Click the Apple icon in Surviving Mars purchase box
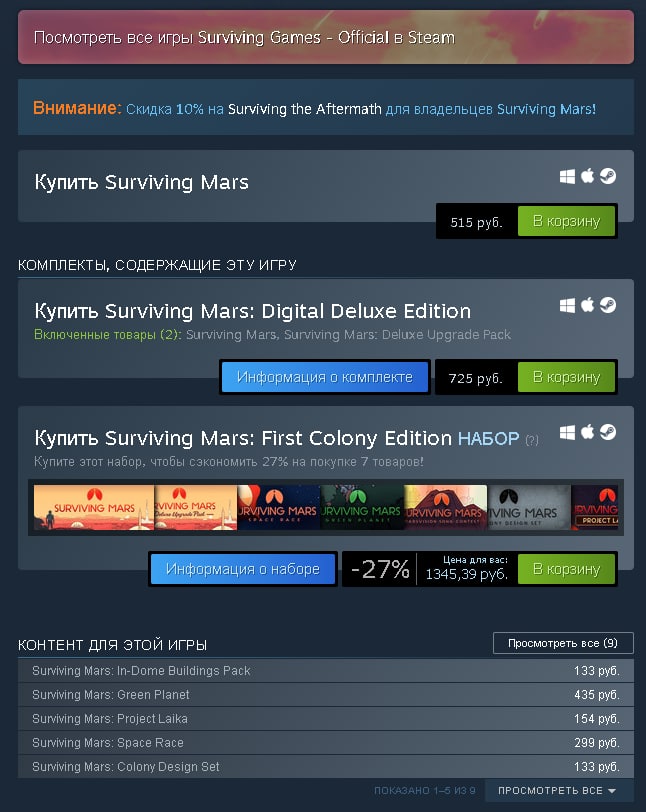Image resolution: width=646 pixels, height=812 pixels. [x=587, y=176]
